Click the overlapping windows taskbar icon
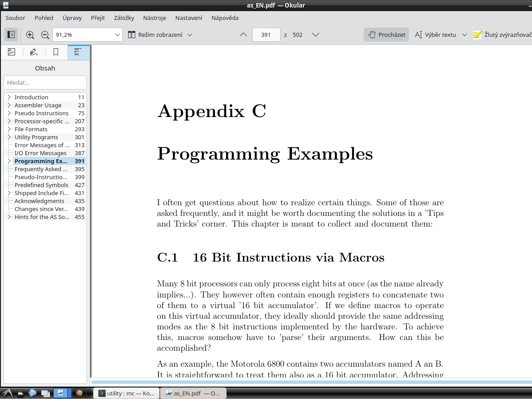This screenshot has height=399, width=532. (46, 393)
